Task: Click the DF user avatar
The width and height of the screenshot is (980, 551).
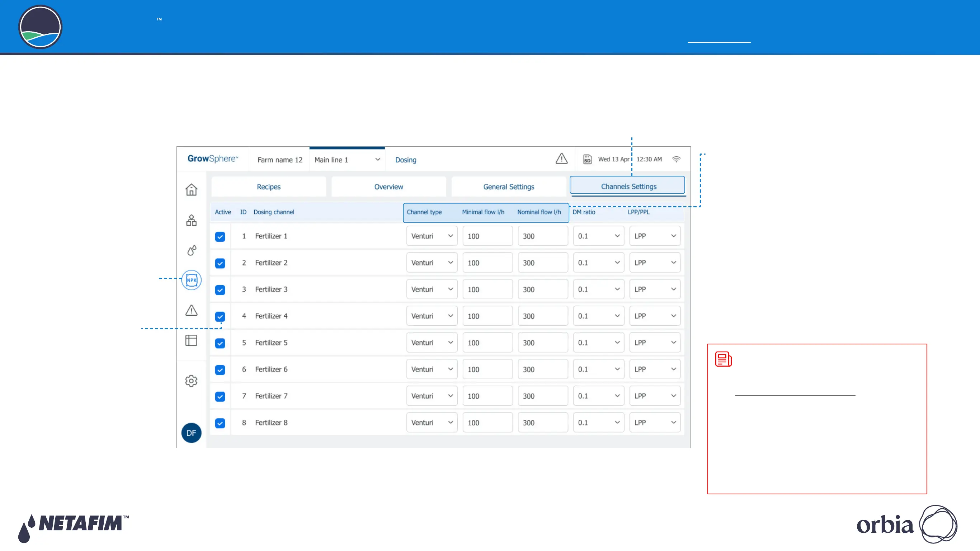Action: (191, 433)
